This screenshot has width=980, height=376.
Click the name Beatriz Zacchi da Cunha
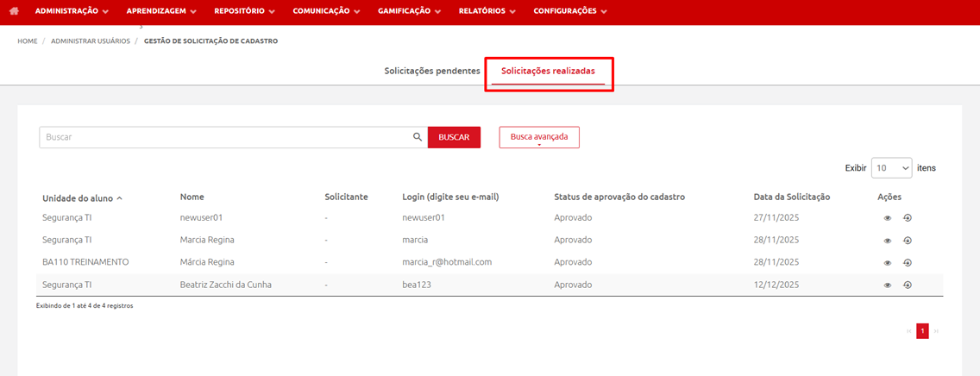click(226, 285)
